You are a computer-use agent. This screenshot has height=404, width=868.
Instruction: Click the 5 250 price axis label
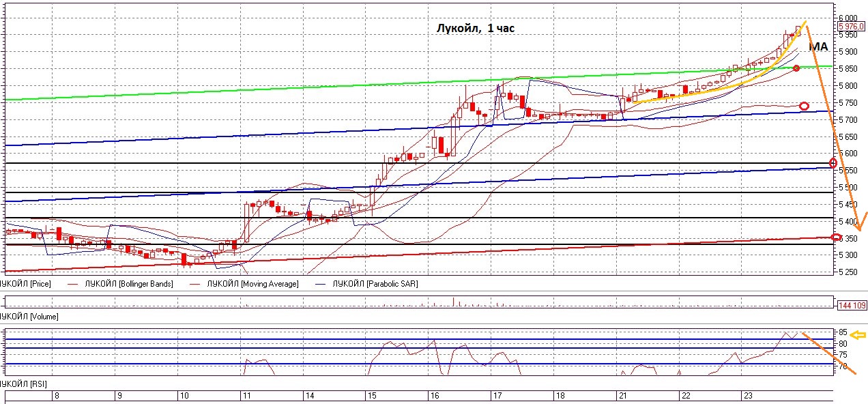click(848, 272)
